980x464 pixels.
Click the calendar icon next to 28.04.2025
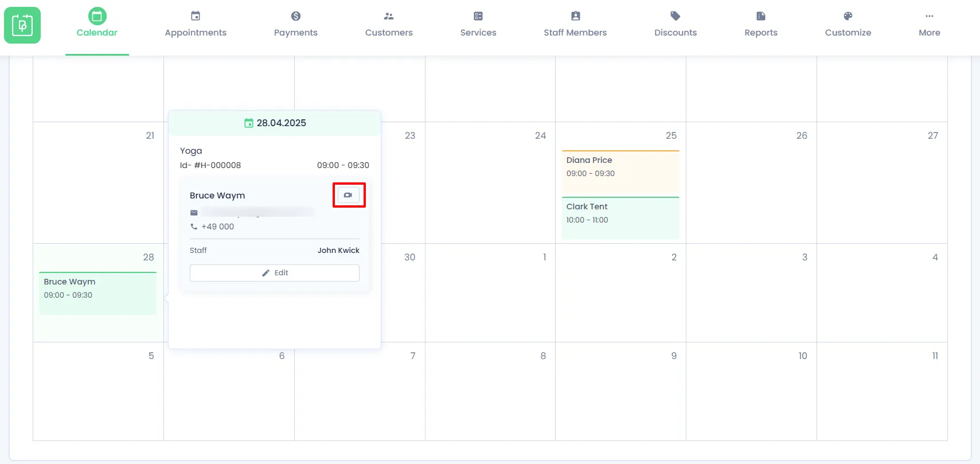click(x=249, y=123)
